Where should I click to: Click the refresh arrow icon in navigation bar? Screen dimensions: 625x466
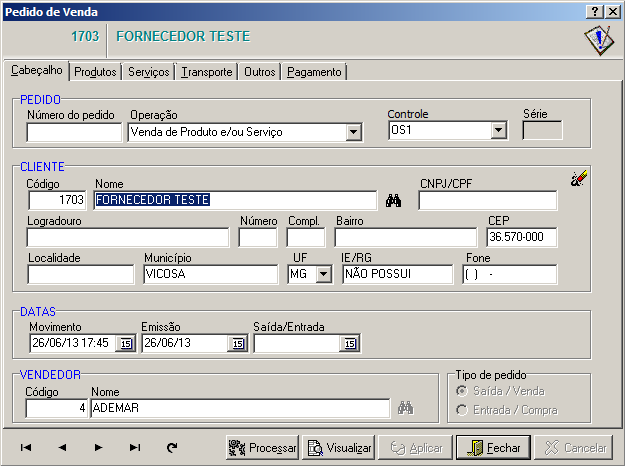coord(172,448)
